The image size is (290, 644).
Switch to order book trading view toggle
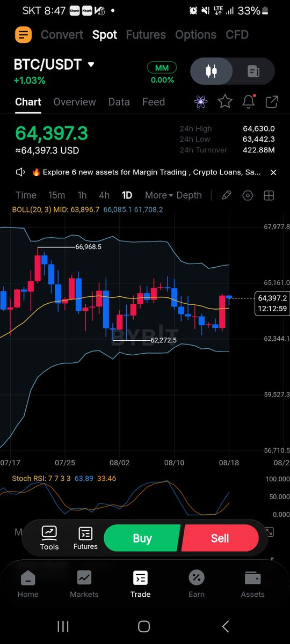(253, 71)
